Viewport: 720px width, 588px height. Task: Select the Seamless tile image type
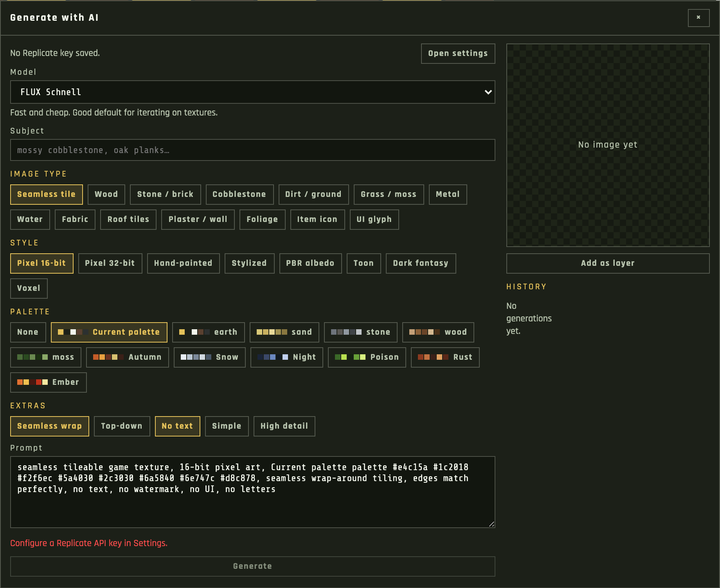coord(46,194)
